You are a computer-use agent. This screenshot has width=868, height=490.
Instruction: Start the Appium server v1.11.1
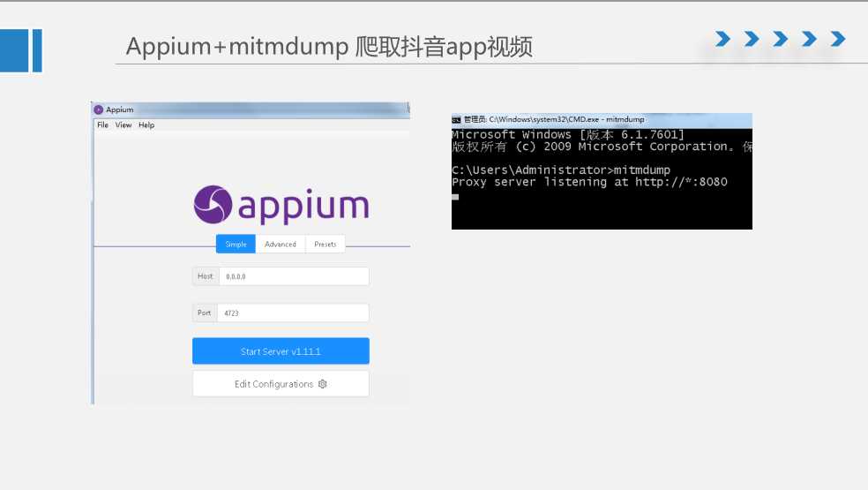[281, 351]
